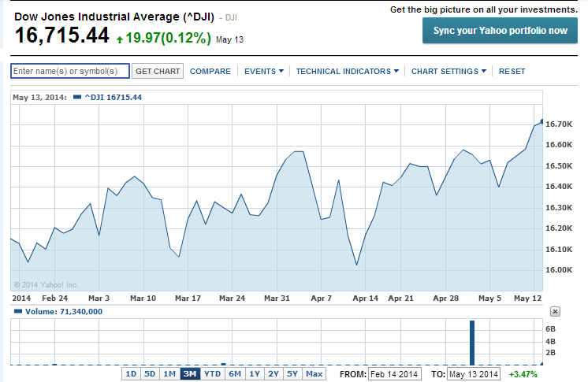Click the Mar 31 axis label

click(277, 298)
